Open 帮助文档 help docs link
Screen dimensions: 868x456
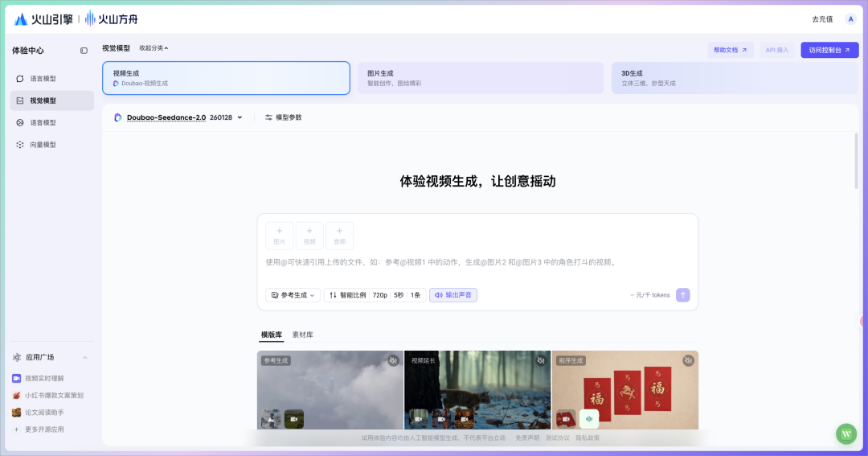coord(730,50)
